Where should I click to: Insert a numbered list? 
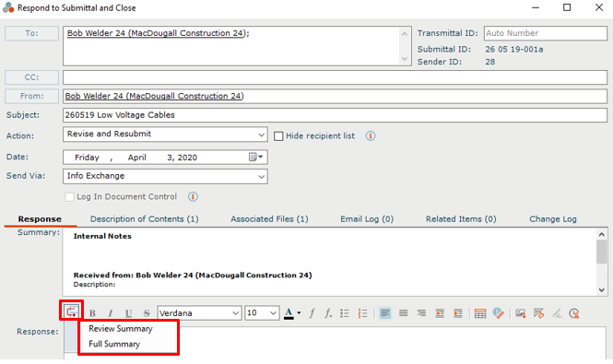(363, 313)
